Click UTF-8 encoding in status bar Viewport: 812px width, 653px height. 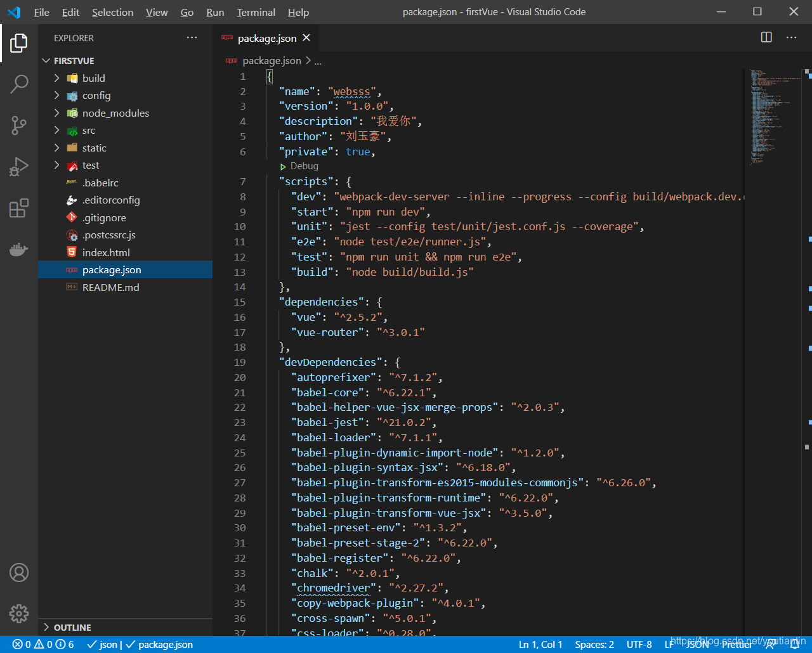pyautogui.click(x=639, y=645)
